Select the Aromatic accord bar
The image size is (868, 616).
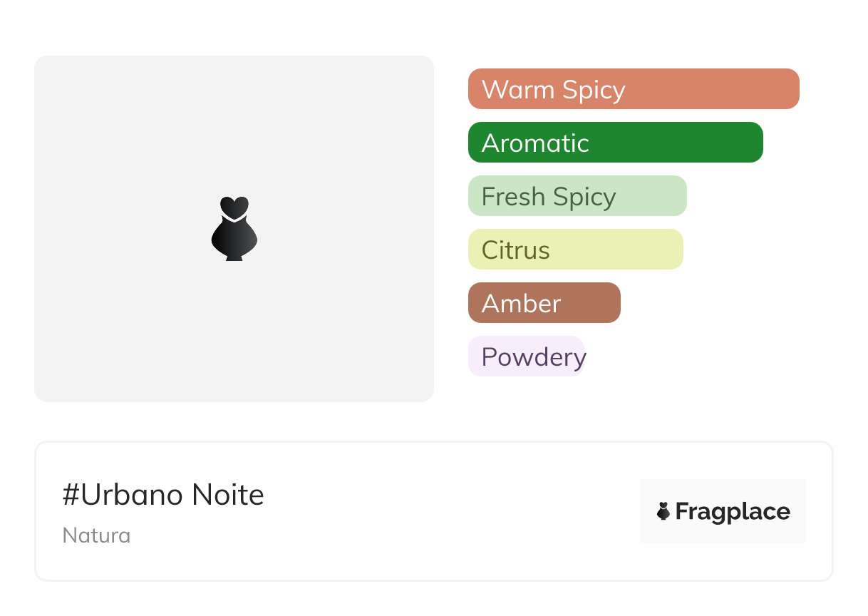[x=615, y=143]
